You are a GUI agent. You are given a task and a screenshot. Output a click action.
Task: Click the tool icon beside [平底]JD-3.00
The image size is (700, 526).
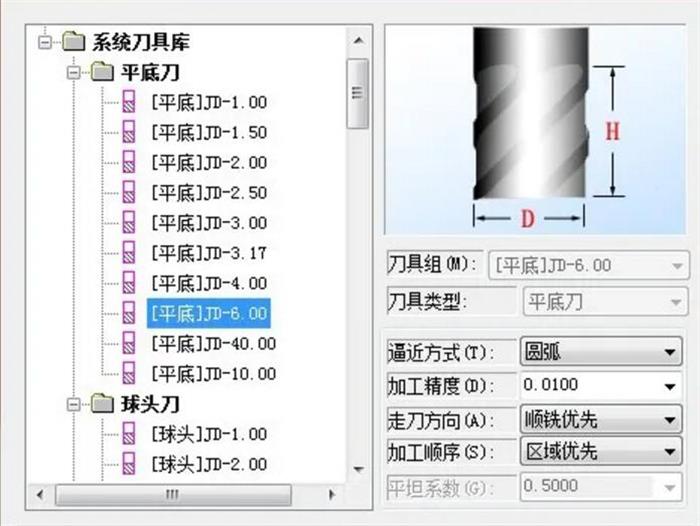tap(129, 223)
